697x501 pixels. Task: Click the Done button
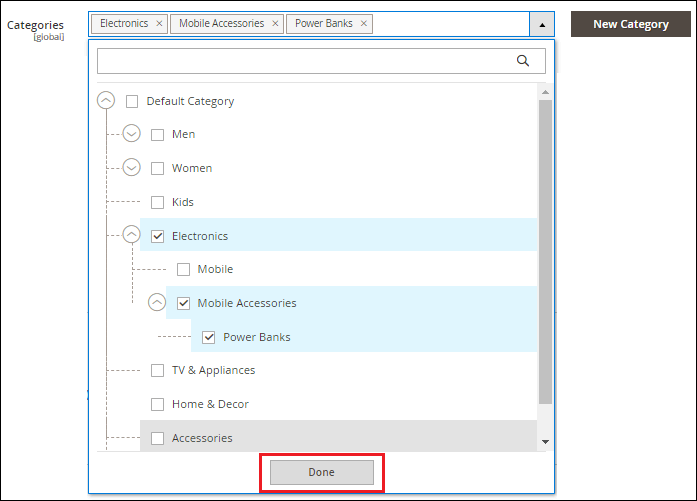coord(321,472)
